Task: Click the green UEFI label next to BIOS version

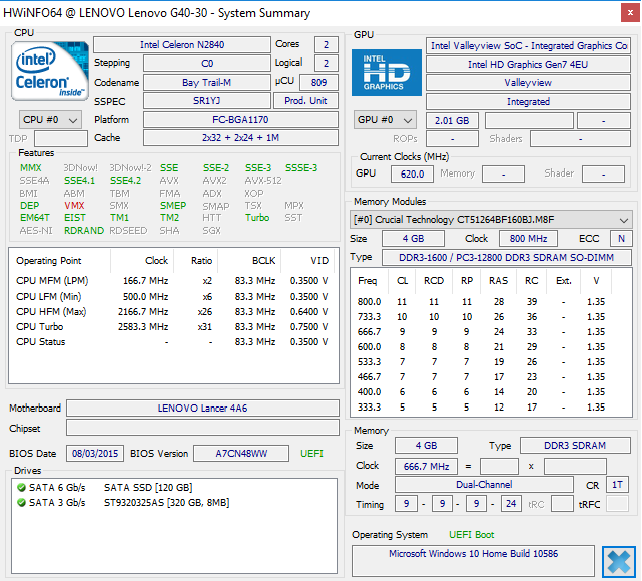Action: pyautogui.click(x=312, y=454)
